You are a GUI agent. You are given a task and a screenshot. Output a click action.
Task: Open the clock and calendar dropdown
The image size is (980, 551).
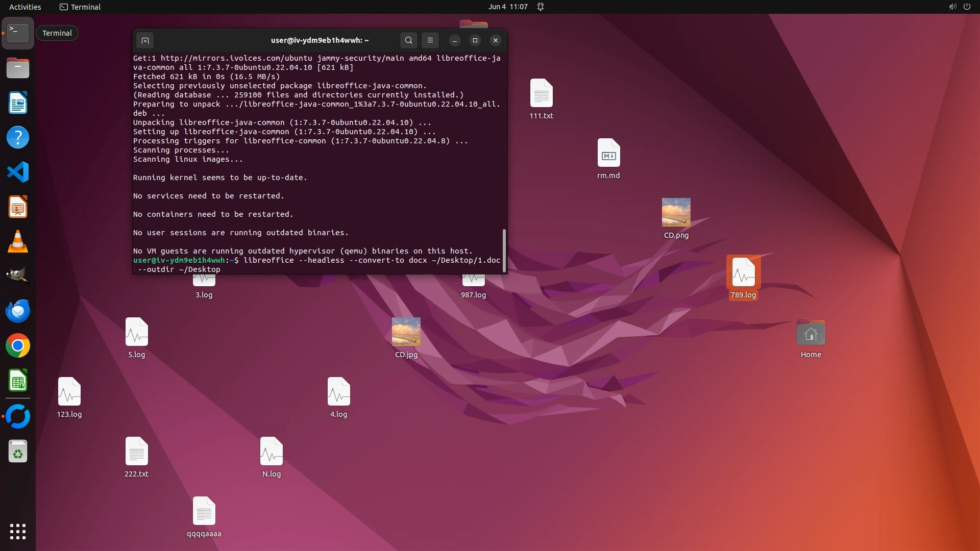pos(507,7)
